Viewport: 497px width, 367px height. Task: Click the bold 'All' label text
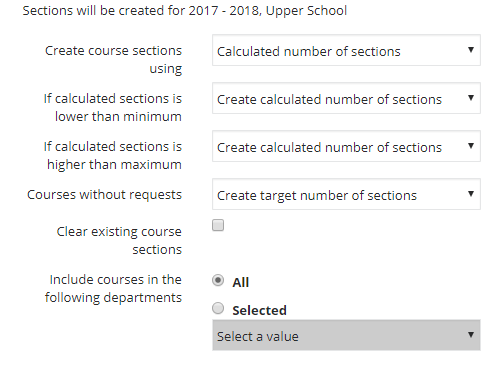pyautogui.click(x=241, y=283)
